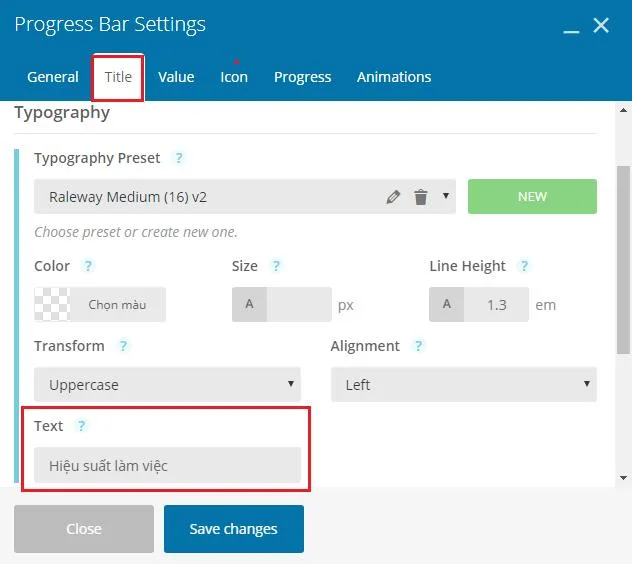Switch to the General tab
Screen dimensions: 632x564
coord(53,77)
